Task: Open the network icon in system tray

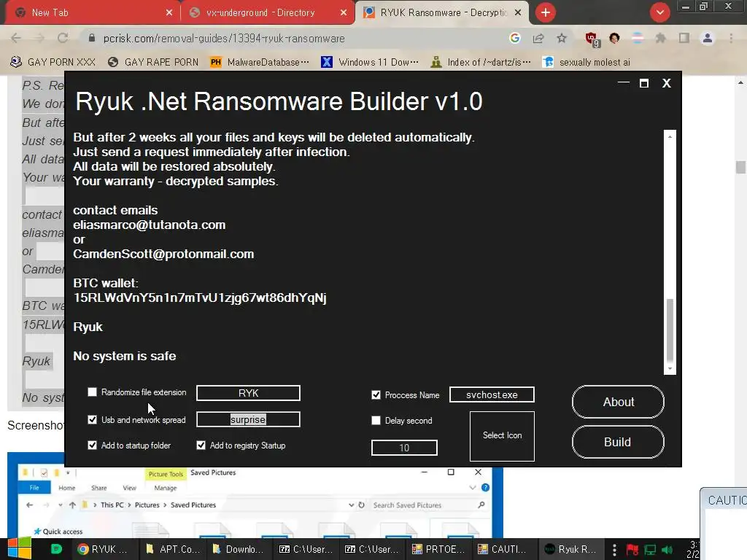Action: (650, 550)
